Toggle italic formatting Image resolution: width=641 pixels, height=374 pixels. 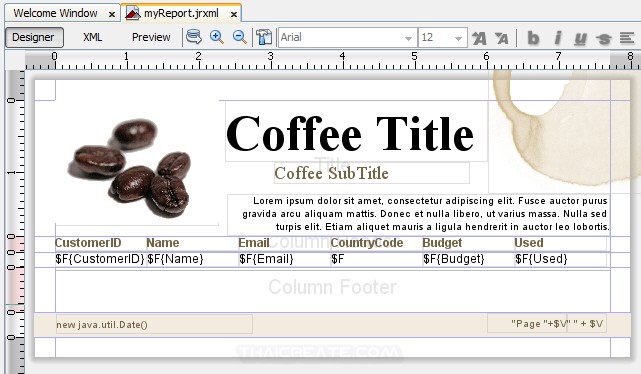[x=558, y=38]
